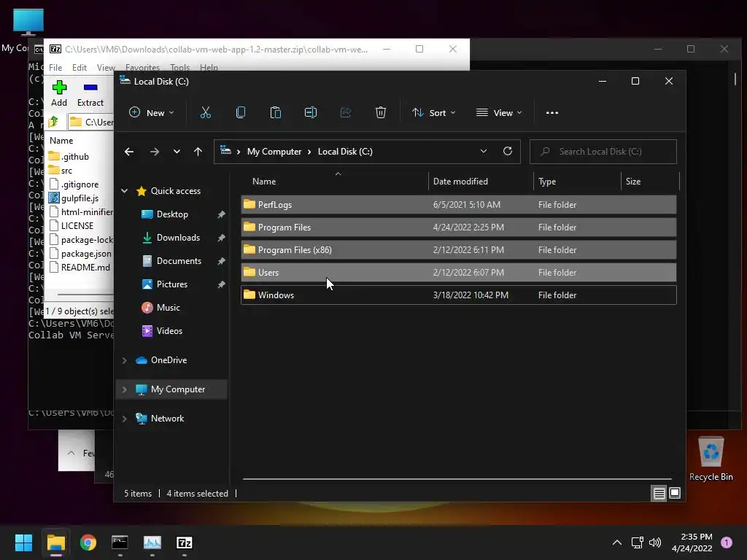Open the volume speaker tray icon
Viewport: 747px width, 560px height.
(655, 542)
